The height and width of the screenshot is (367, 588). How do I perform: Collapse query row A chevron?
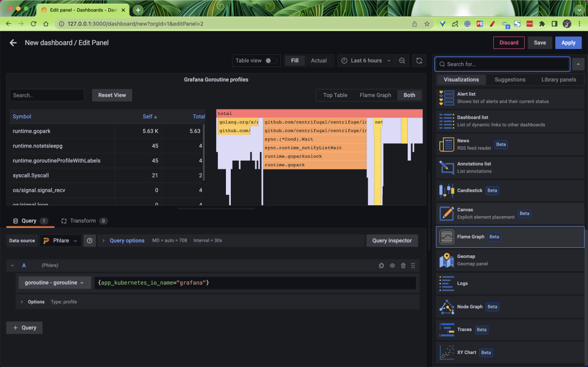click(13, 265)
